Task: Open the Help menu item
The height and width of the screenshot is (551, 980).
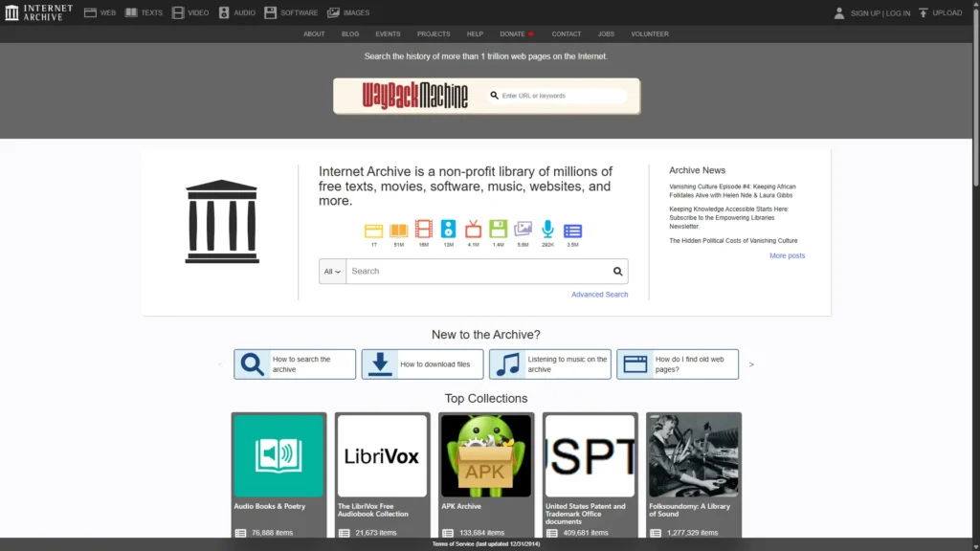Action: [x=475, y=33]
